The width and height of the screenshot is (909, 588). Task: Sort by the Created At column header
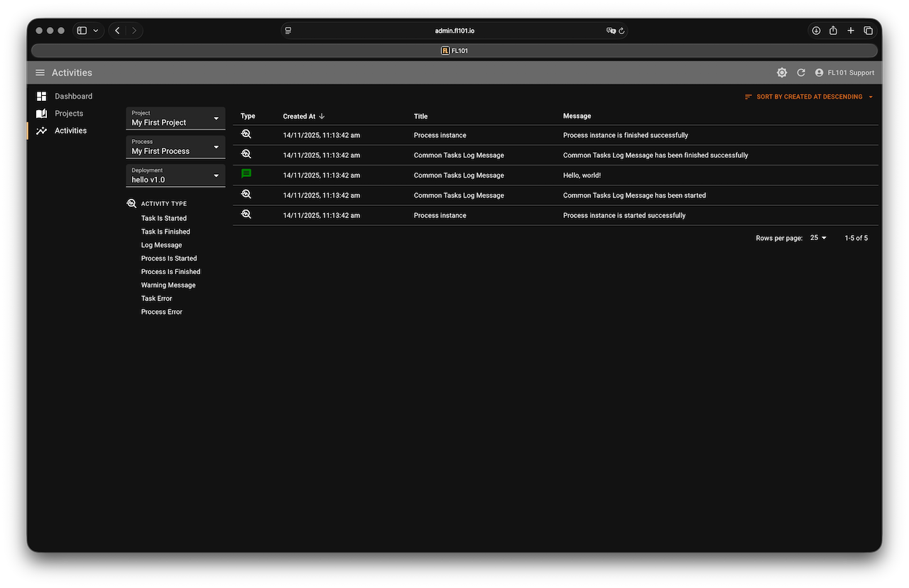point(299,116)
